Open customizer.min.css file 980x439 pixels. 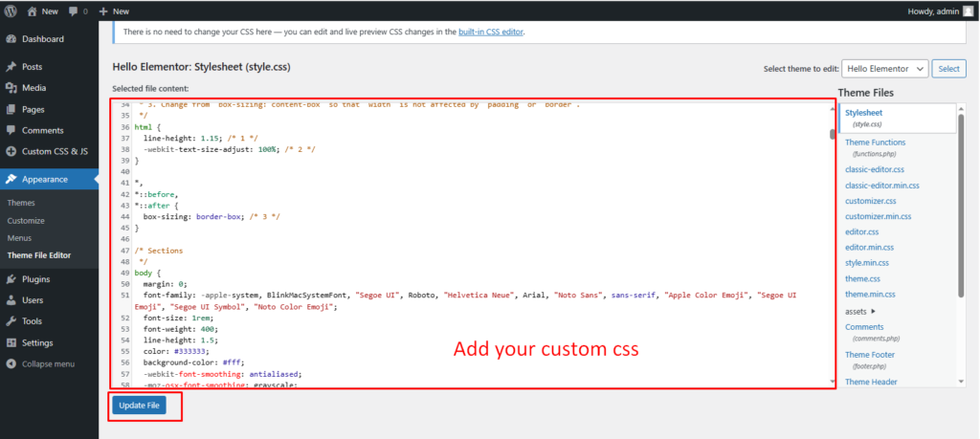pyautogui.click(x=879, y=217)
